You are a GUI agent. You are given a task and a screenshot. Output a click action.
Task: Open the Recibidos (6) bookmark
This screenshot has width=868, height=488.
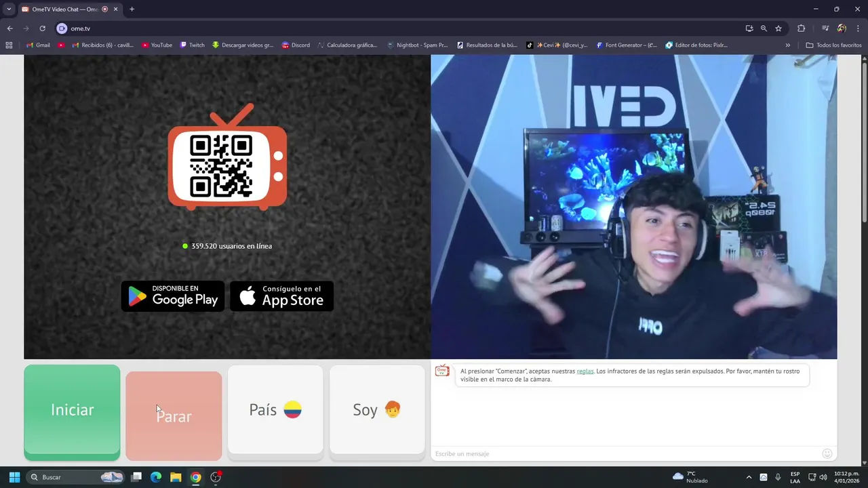[102, 45]
